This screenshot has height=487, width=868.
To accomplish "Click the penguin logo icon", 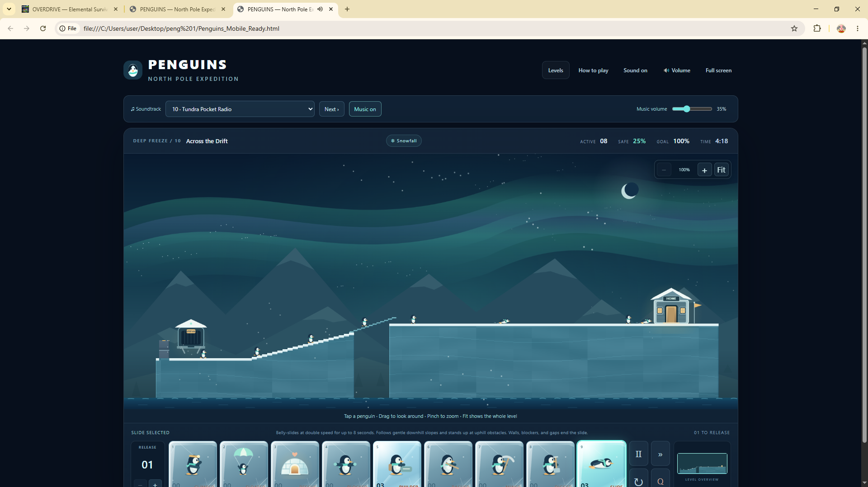I will 133,70.
